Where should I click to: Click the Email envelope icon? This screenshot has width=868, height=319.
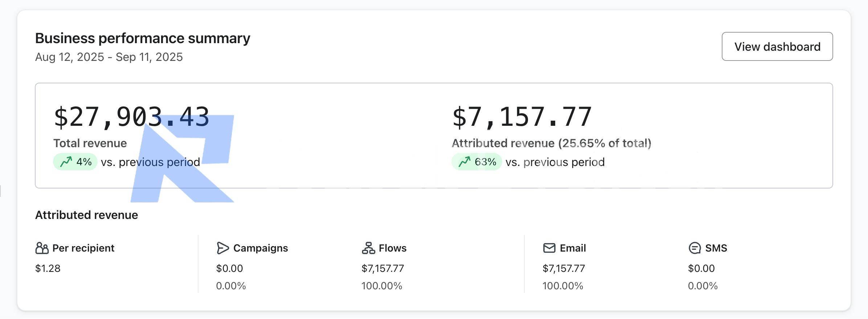(x=549, y=248)
